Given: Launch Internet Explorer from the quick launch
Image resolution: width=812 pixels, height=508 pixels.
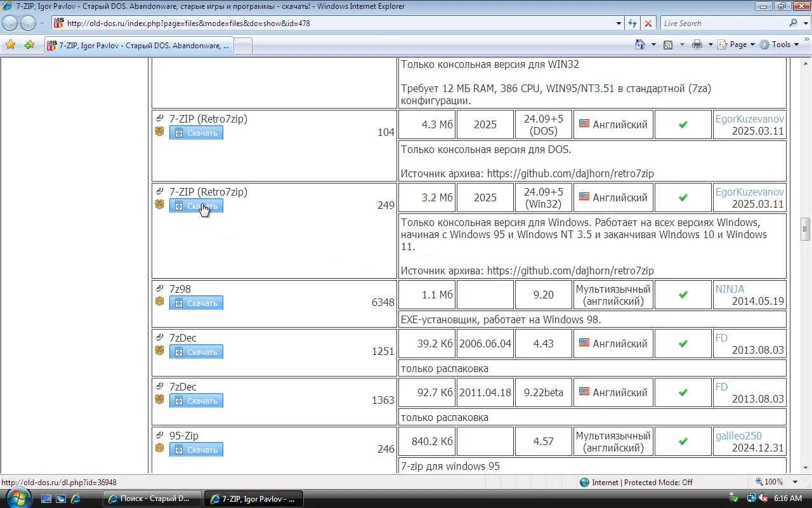Looking at the screenshot, I should pos(75,499).
